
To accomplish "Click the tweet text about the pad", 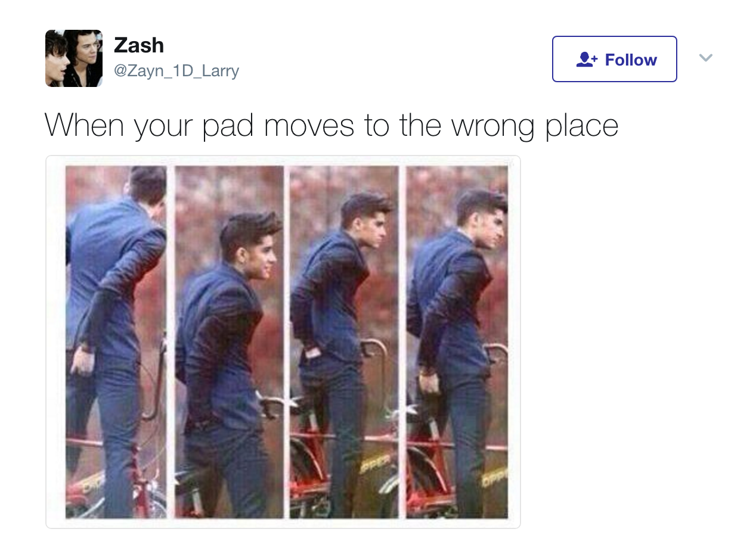I will (x=331, y=125).
